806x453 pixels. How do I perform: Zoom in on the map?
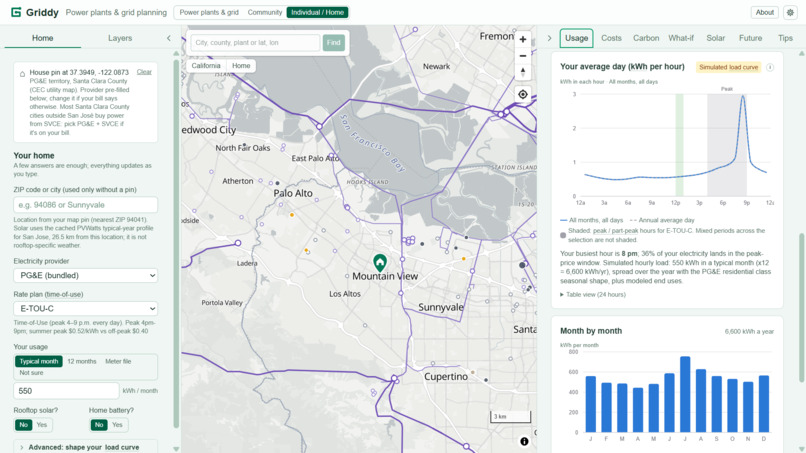click(523, 40)
